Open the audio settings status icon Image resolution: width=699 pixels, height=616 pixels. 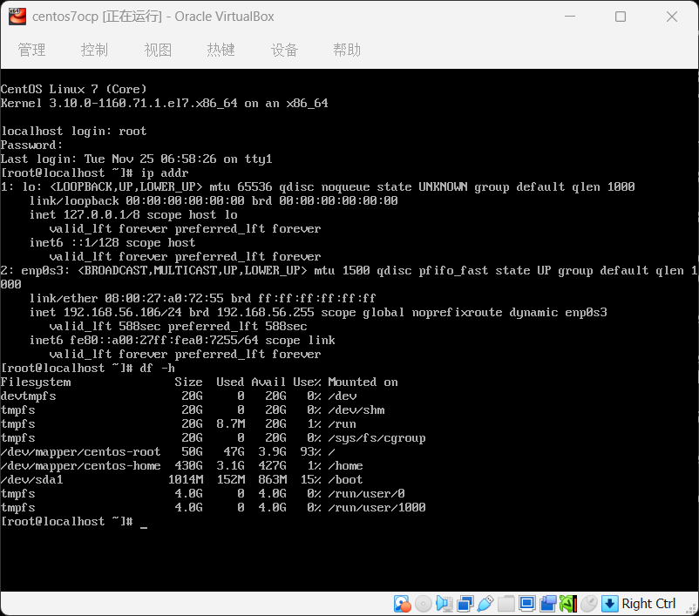(444, 603)
